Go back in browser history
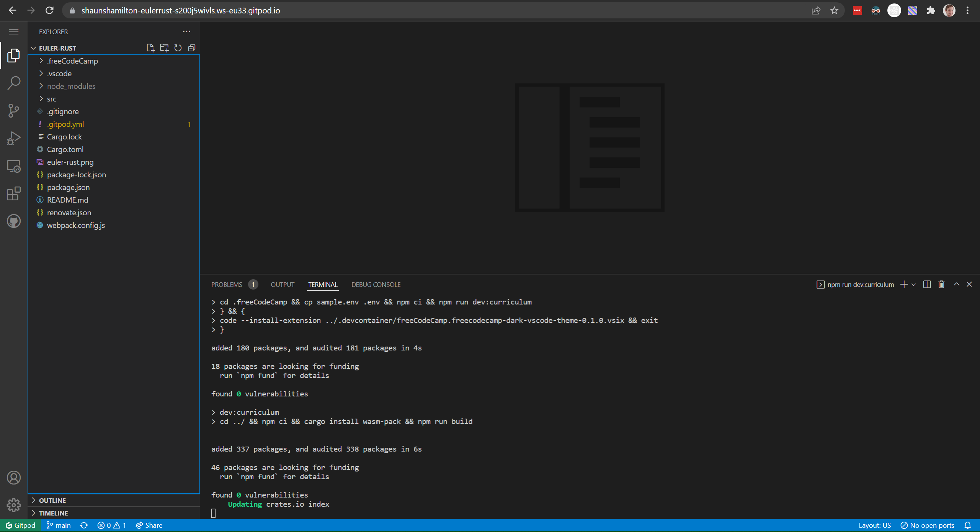 (x=13, y=10)
